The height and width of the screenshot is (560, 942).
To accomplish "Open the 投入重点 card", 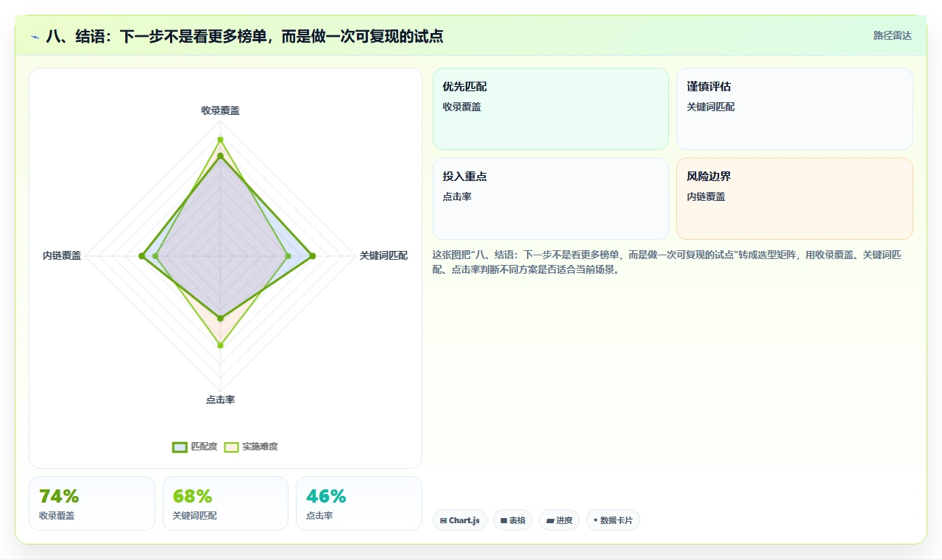I will [550, 199].
